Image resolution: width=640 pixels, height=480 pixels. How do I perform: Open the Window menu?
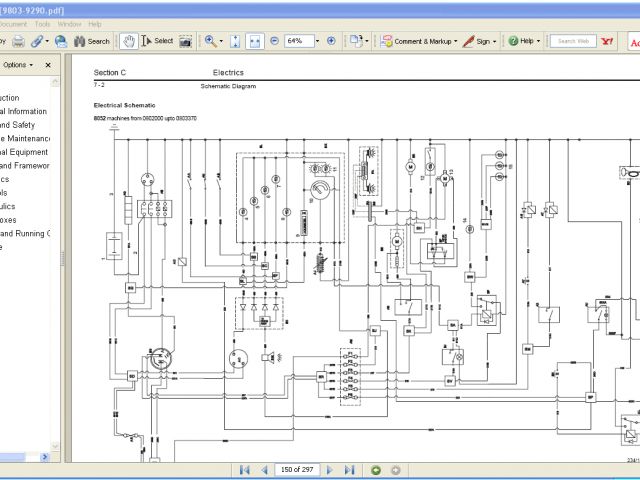pos(69,23)
